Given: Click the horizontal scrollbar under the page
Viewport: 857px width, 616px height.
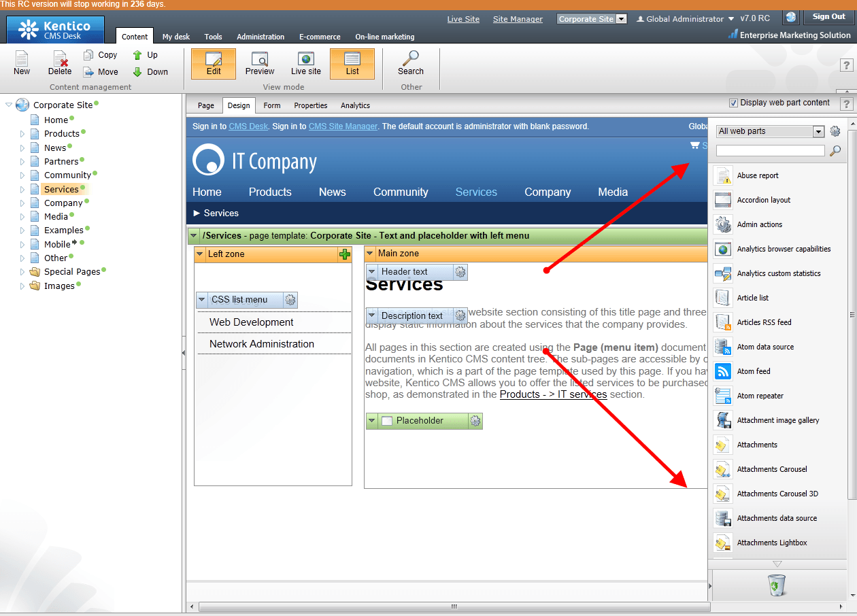Looking at the screenshot, I should point(454,606).
